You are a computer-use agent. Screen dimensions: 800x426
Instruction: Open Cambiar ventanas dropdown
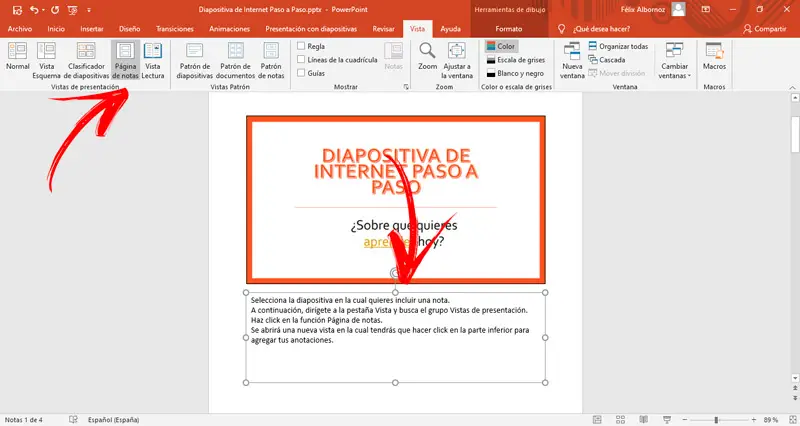point(674,60)
